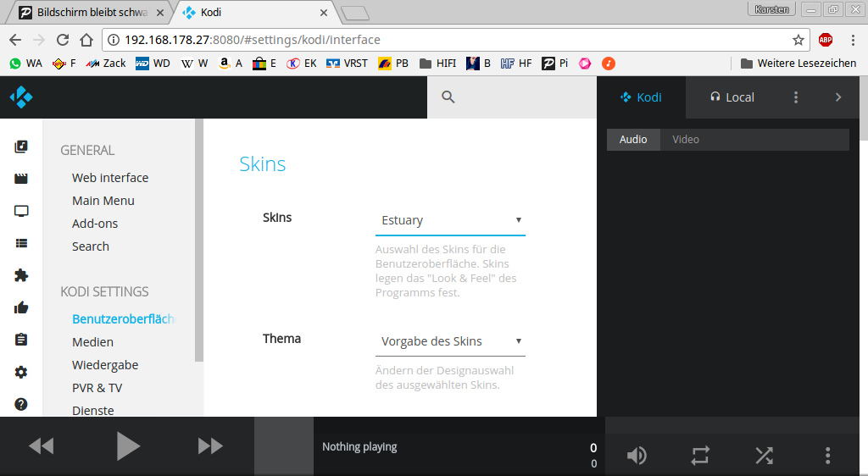Open the settings gear sidebar icon
The width and height of the screenshot is (868, 476).
pyautogui.click(x=21, y=372)
